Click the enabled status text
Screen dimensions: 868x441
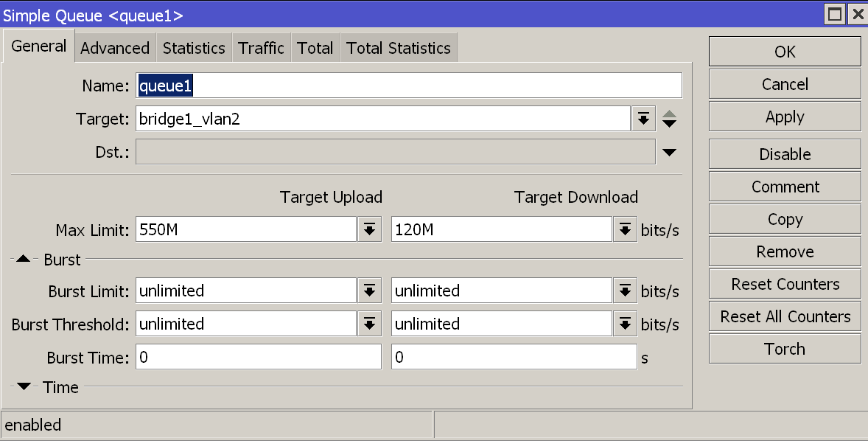coord(33,425)
